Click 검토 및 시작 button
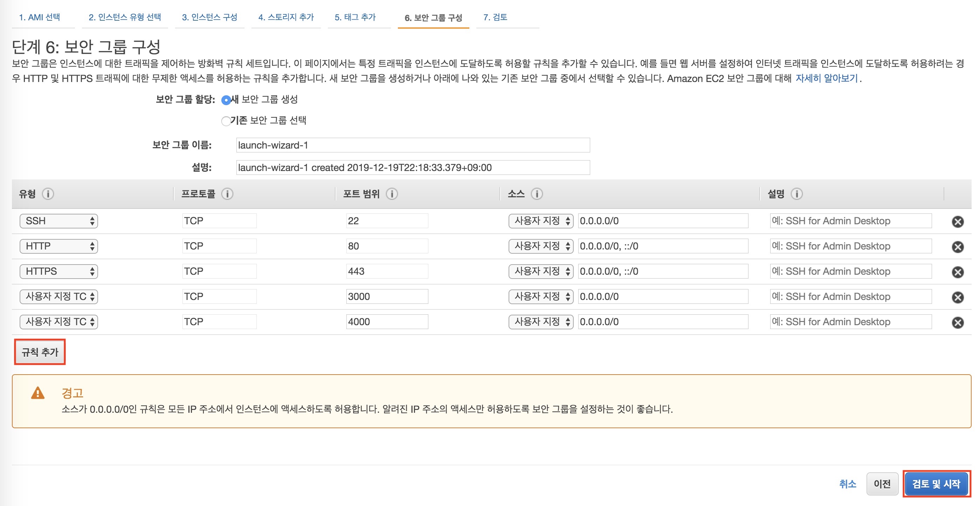The height and width of the screenshot is (506, 980). tap(937, 484)
